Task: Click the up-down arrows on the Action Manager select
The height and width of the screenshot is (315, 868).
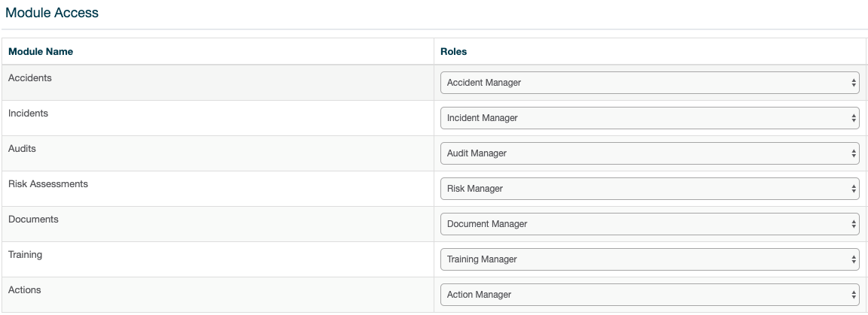Action: pos(854,295)
